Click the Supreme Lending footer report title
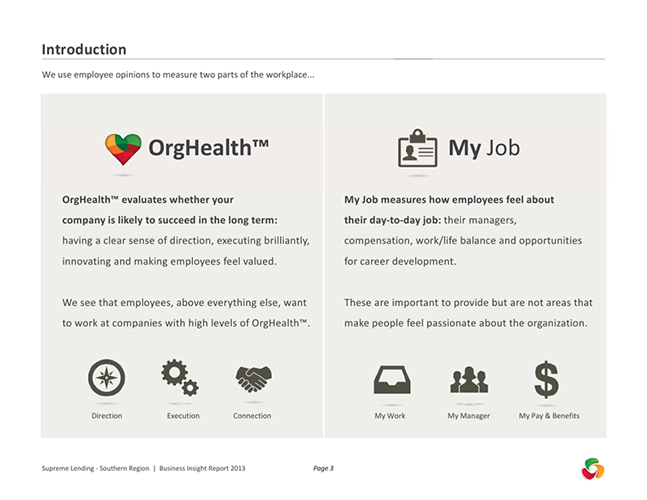This screenshot has width=647, height=500. tap(143, 468)
